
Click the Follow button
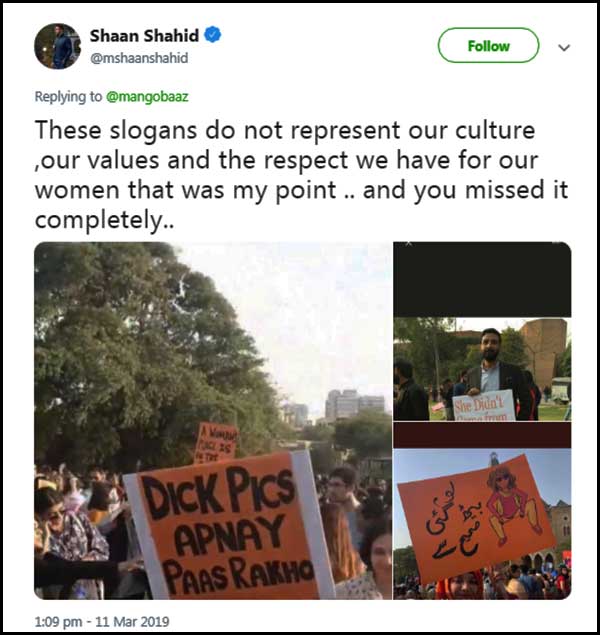[488, 45]
